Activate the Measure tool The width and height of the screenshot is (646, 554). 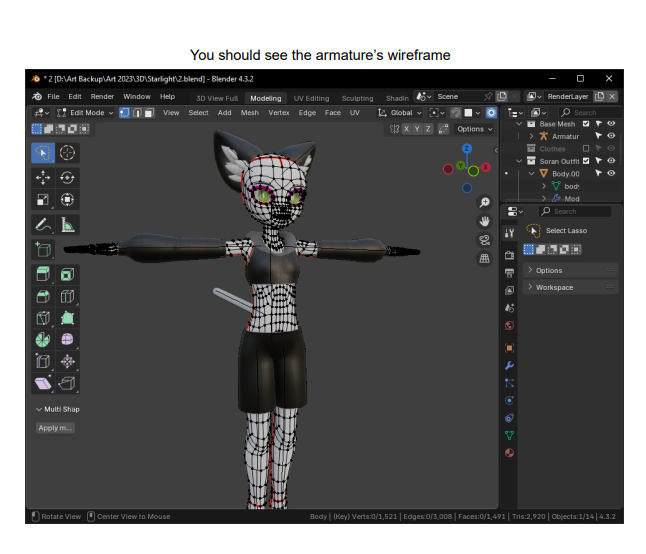coord(68,225)
